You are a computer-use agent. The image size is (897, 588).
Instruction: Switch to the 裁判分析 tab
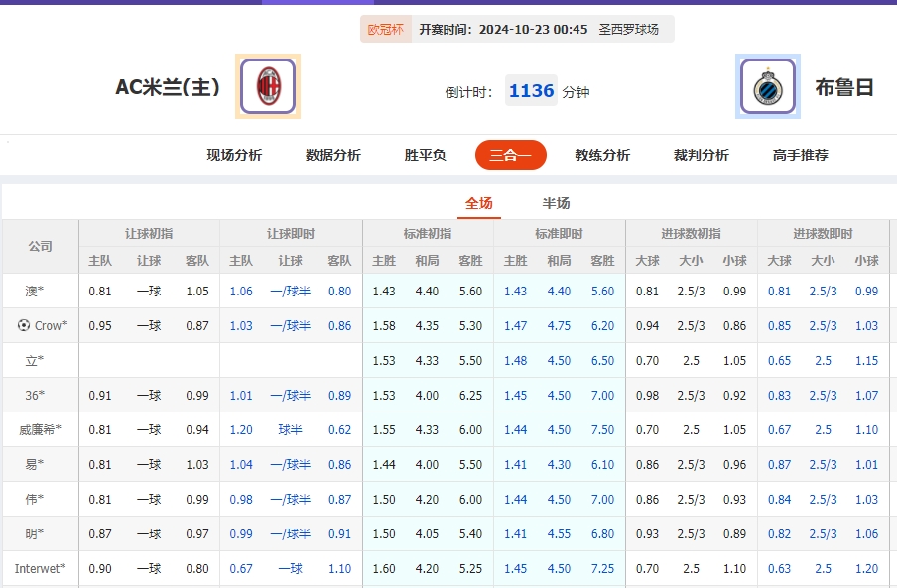coord(700,155)
